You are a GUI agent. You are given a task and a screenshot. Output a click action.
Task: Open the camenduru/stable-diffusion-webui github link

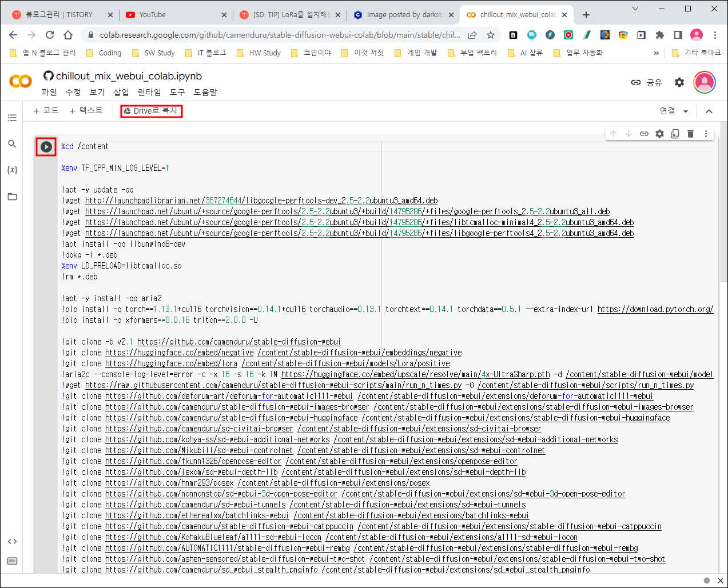(x=239, y=342)
